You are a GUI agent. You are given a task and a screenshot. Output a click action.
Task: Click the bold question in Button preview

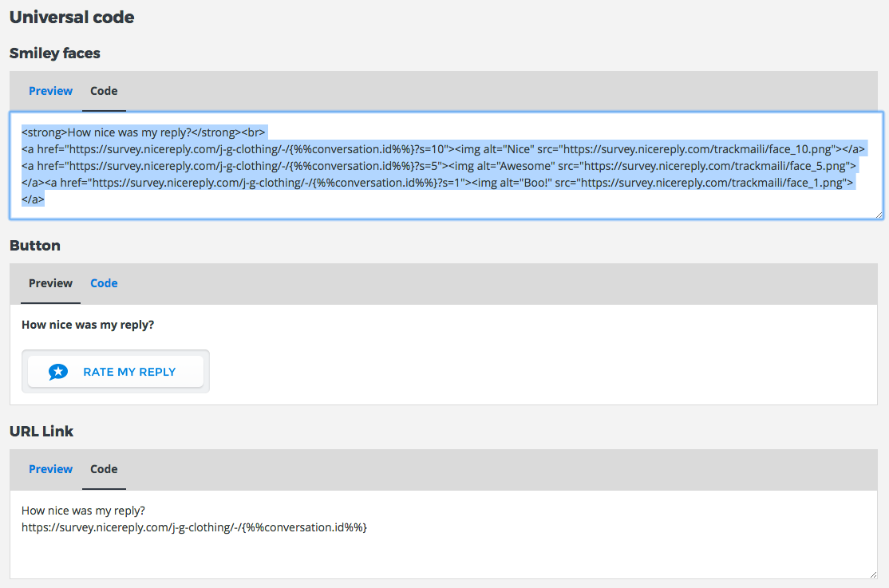[x=88, y=325]
